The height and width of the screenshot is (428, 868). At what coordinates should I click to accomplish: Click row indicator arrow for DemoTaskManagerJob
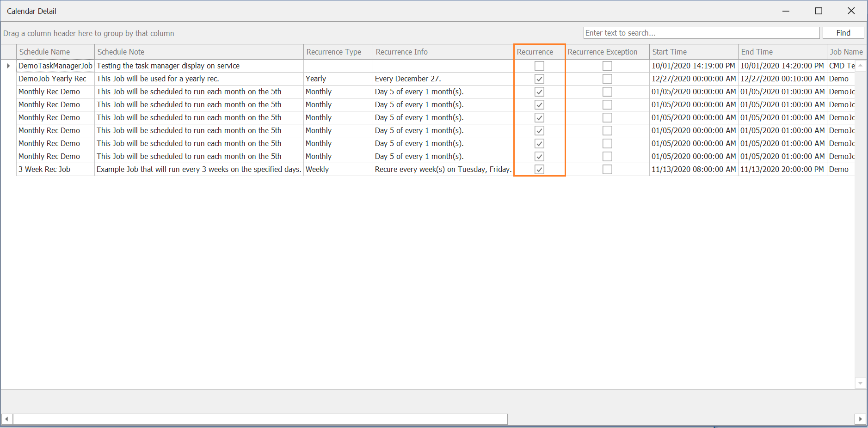[x=8, y=66]
